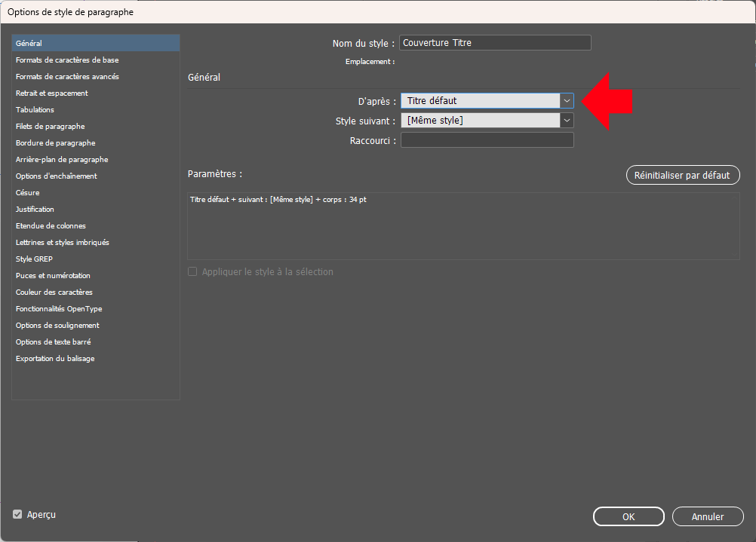Viewport: 756px width, 542px height.
Task: Edit the Nom du style field
Action: 495,43
